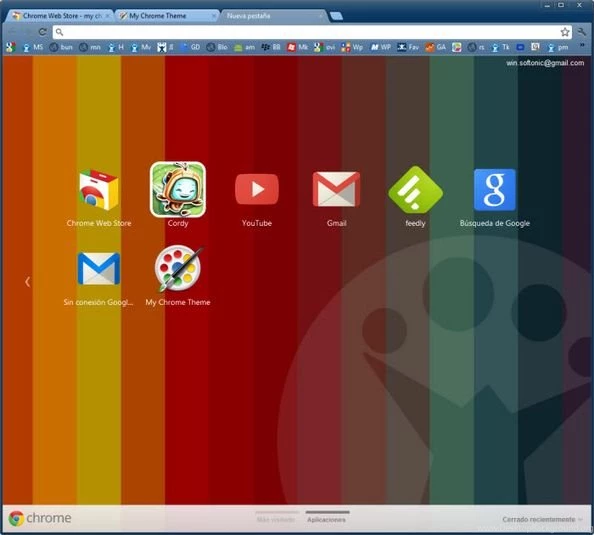The width and height of the screenshot is (594, 535).
Task: Click the win.softonic@gmail.com account link
Action: 545,63
